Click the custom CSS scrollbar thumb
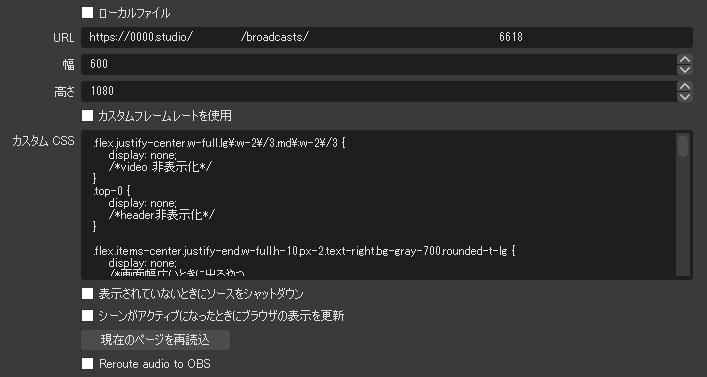 coord(683,146)
